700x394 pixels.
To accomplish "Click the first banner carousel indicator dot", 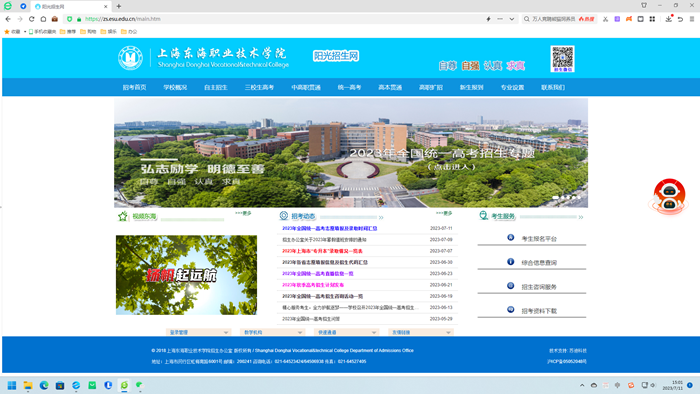I will pyautogui.click(x=555, y=197).
